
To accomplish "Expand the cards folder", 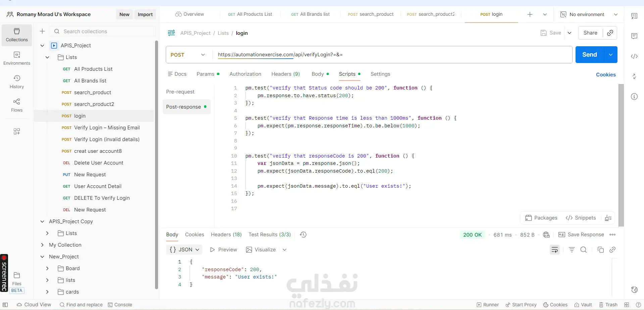I will (x=47, y=292).
